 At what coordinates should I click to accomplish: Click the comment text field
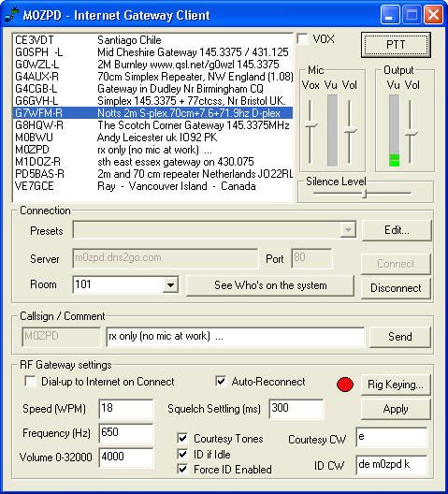(236, 337)
